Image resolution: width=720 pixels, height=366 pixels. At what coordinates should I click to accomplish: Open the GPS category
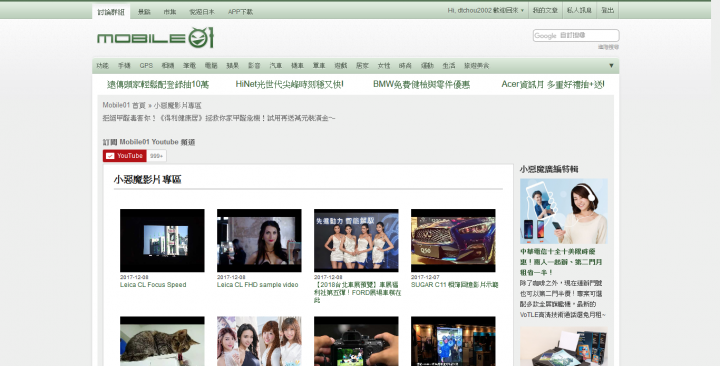(146, 66)
